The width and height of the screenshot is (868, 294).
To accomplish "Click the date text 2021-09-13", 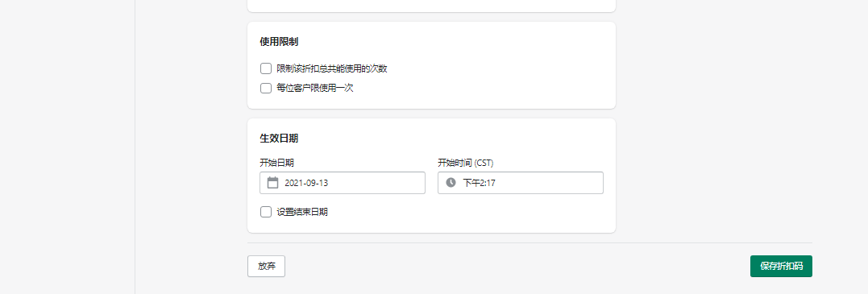I will coord(306,183).
